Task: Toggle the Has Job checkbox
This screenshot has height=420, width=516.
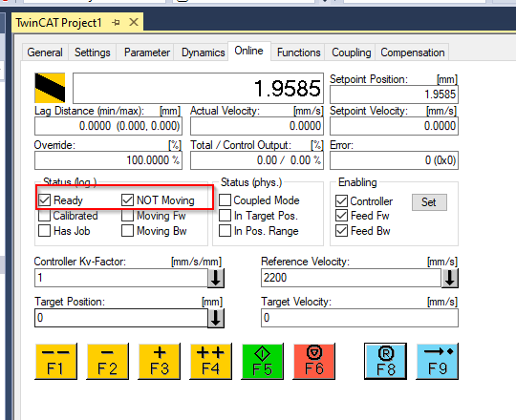Action: 44,231
